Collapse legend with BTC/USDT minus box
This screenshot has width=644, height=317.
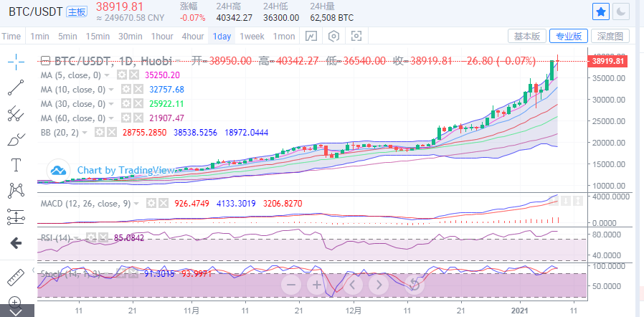tap(47, 62)
